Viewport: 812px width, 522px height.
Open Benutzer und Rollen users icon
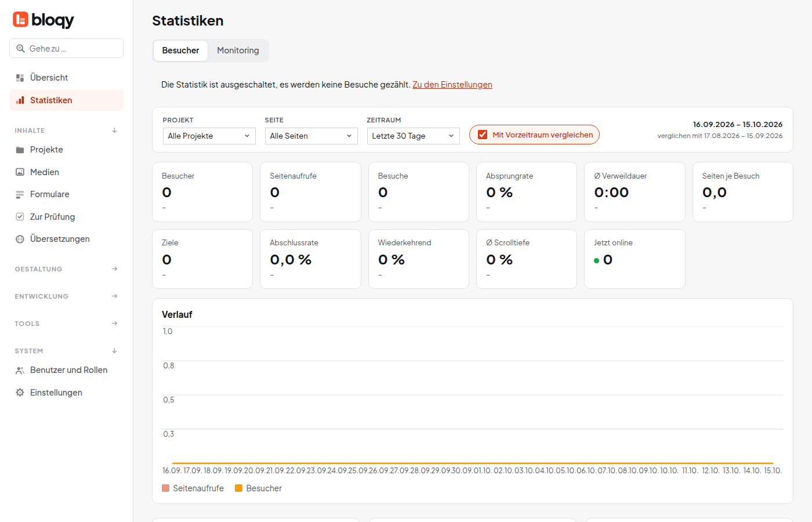[20, 370]
